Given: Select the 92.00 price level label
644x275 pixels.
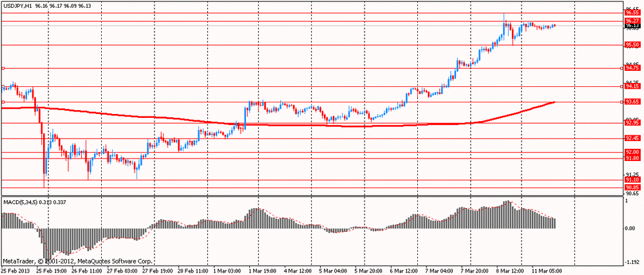Looking at the screenshot, I should pyautogui.click(x=631, y=152).
